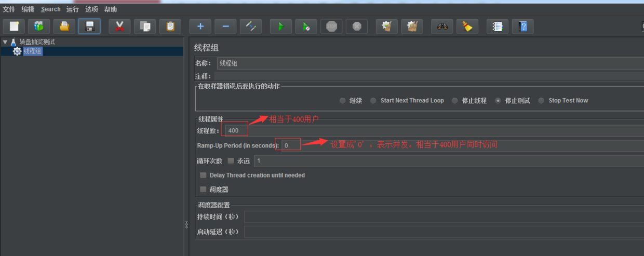This screenshot has width=644, height=256.
Task: Click the binoculars Search icon
Action: point(442,26)
